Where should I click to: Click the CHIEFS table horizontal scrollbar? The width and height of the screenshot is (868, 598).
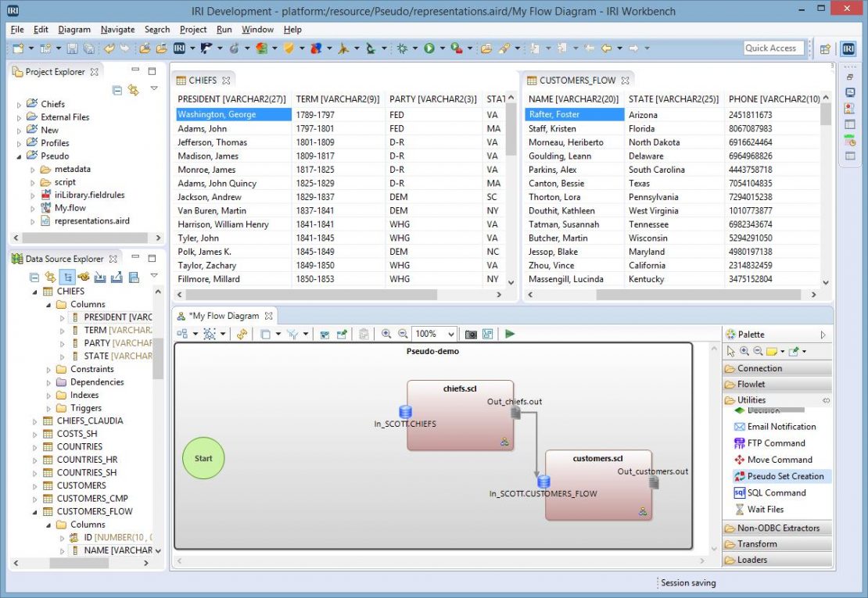(310, 295)
